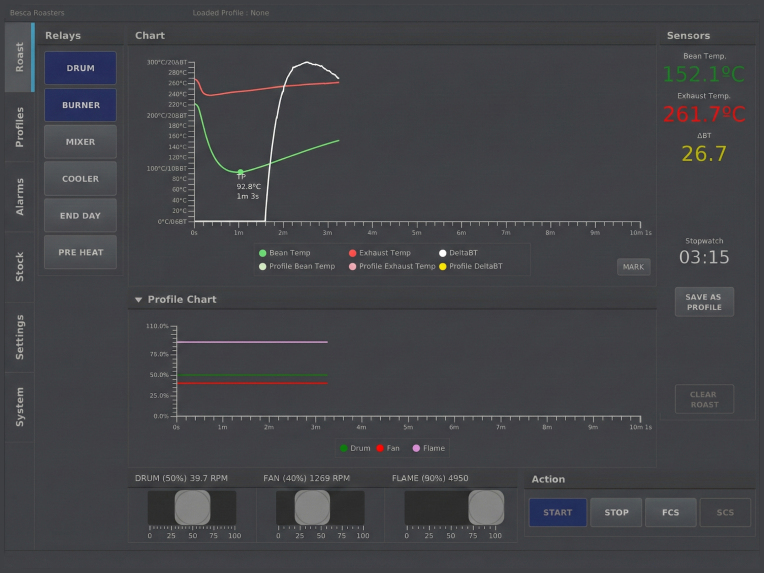Collapse the Profile Chart section

[138, 299]
